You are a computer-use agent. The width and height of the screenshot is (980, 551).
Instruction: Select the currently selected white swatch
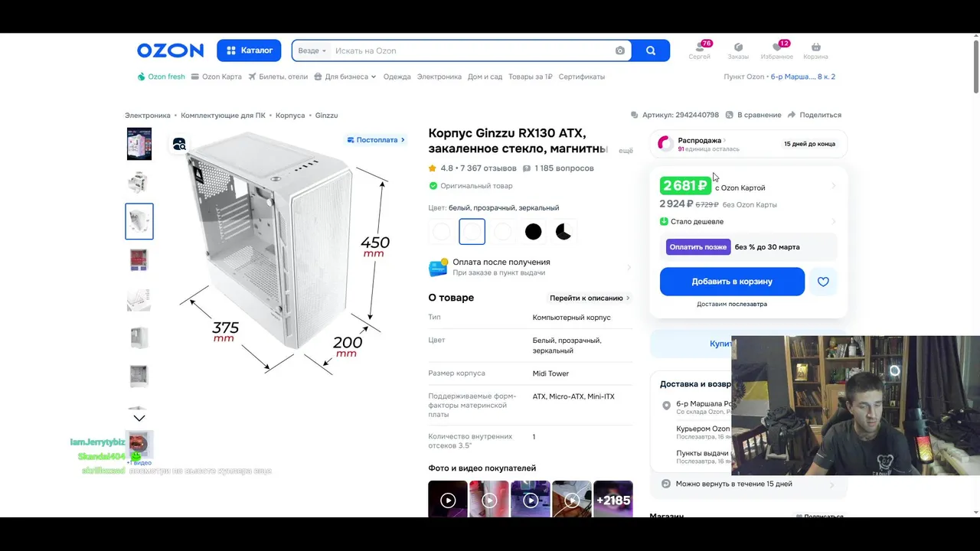[x=472, y=231]
